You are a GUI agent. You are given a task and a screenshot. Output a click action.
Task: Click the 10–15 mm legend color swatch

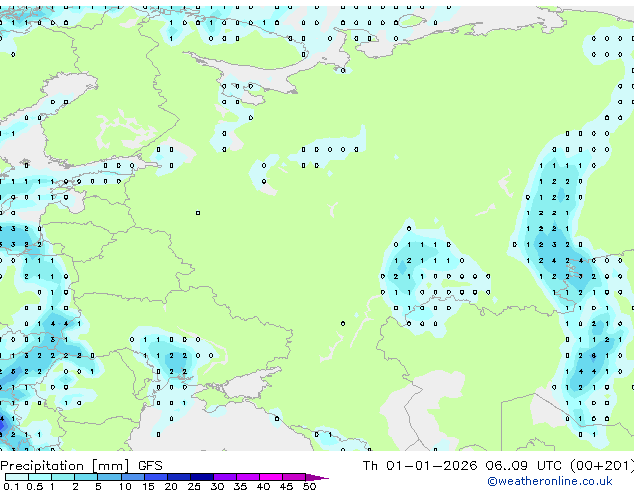(133, 477)
